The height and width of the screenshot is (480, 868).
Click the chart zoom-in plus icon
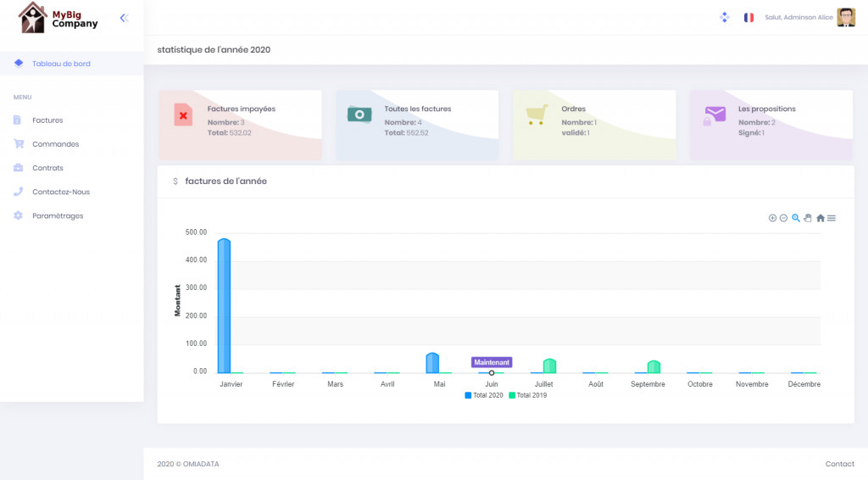coord(772,218)
